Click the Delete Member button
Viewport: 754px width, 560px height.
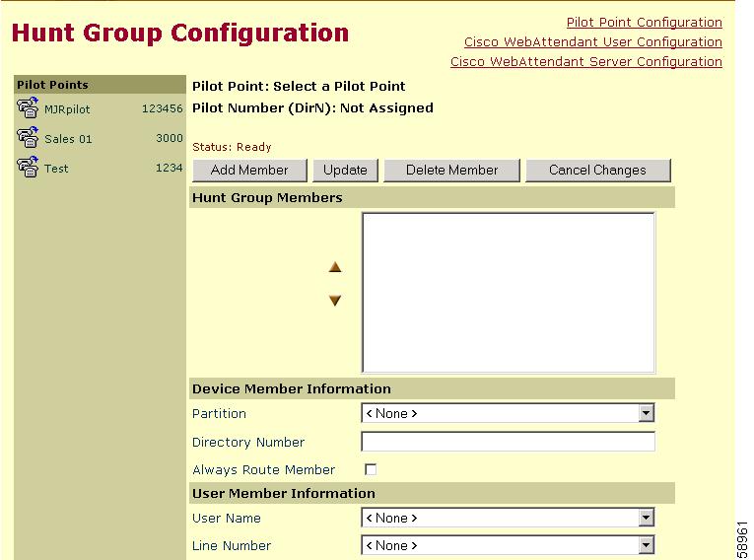point(452,171)
